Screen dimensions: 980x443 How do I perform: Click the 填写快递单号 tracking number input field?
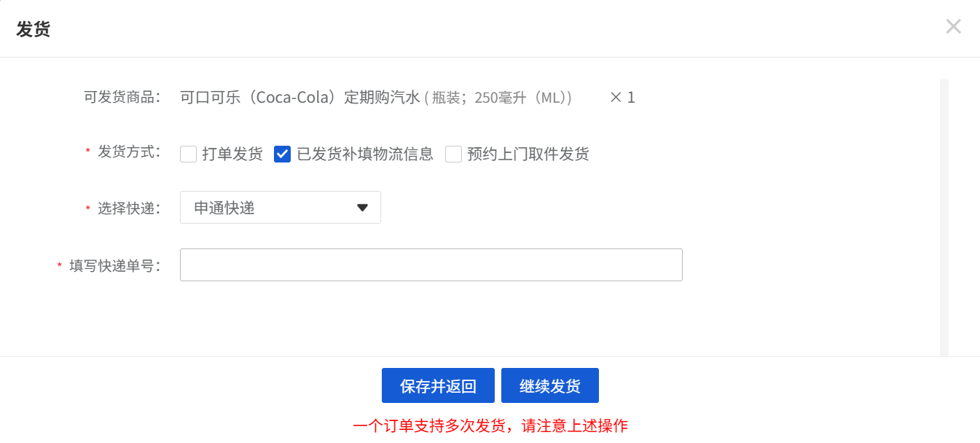pos(431,265)
